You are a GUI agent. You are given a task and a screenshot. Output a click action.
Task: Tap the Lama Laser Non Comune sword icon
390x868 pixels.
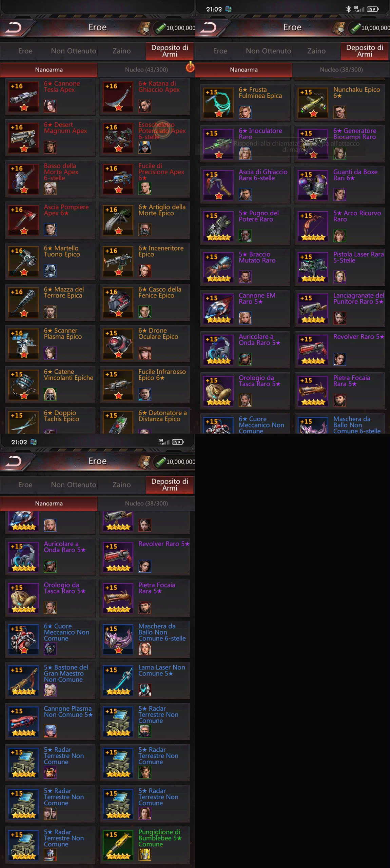tap(118, 680)
